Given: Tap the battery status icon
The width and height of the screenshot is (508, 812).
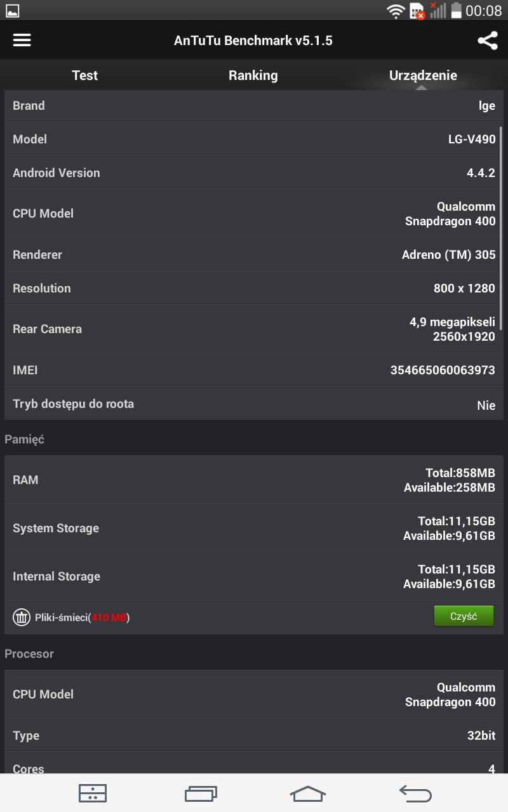Looking at the screenshot, I should coord(456,11).
